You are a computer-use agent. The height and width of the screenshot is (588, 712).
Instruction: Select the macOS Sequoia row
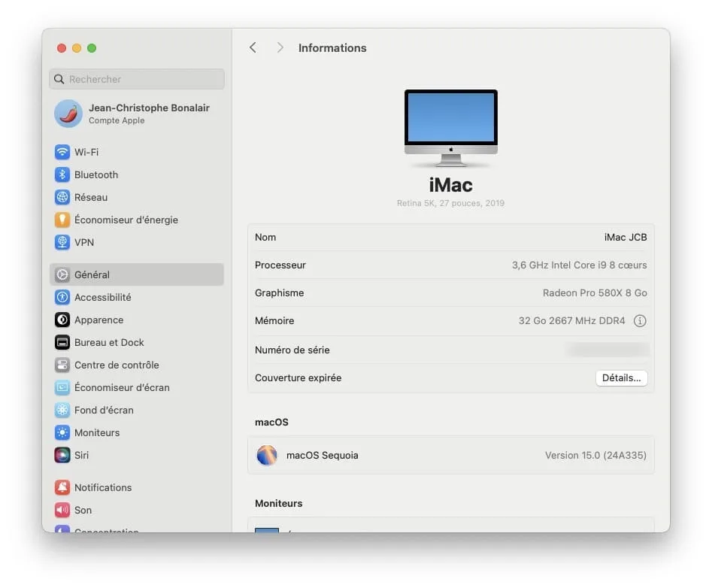[x=450, y=455]
